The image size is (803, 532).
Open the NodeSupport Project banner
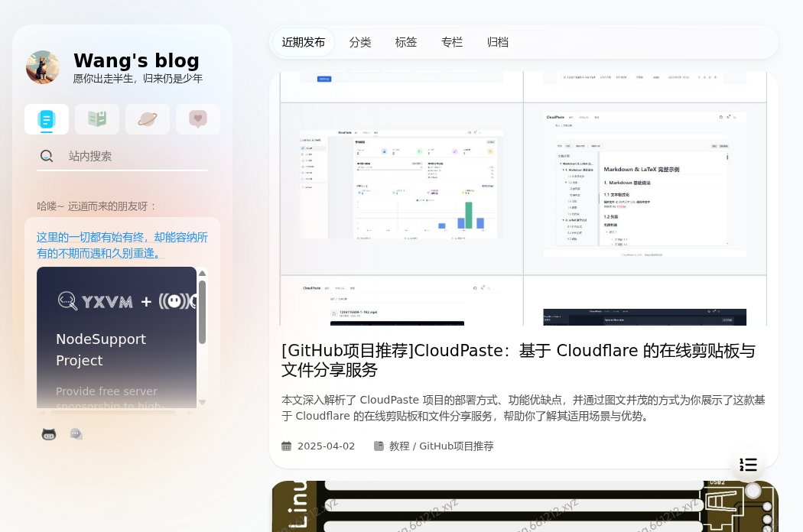click(x=116, y=337)
